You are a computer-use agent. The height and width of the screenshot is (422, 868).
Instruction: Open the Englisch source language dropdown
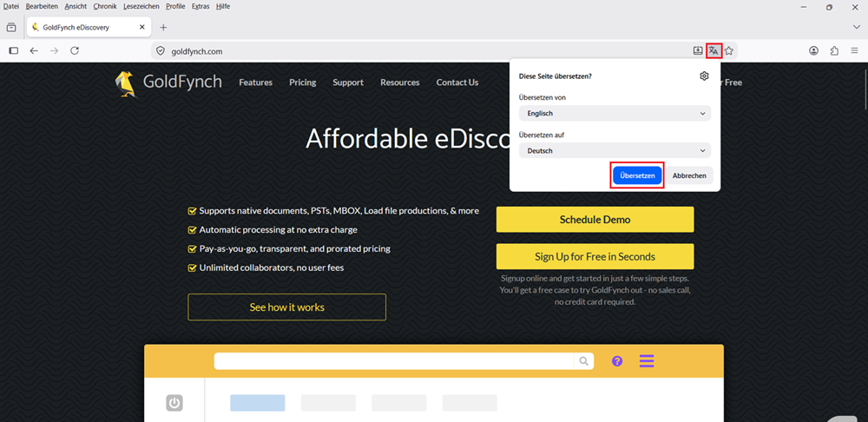pos(615,114)
